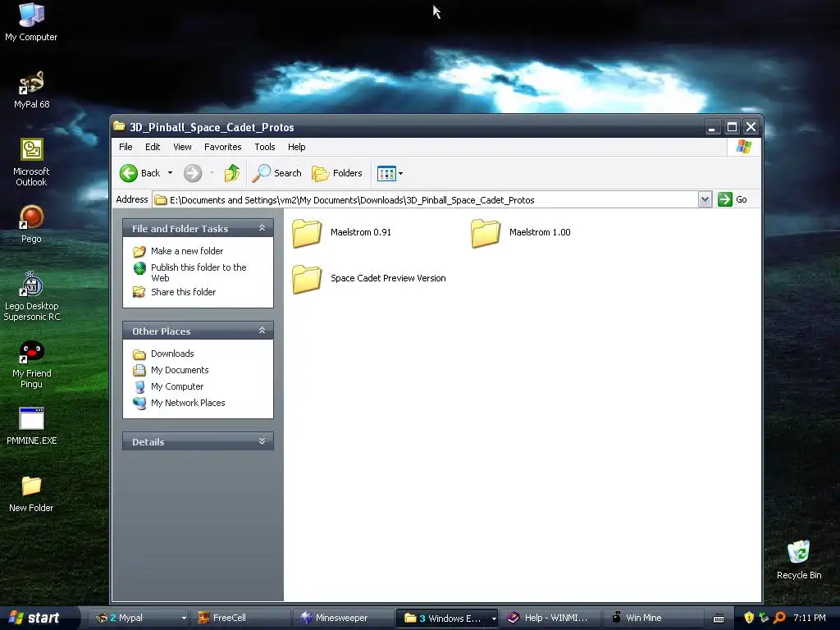This screenshot has height=630, width=840.
Task: Click Make a new folder
Action: pyautogui.click(x=187, y=251)
